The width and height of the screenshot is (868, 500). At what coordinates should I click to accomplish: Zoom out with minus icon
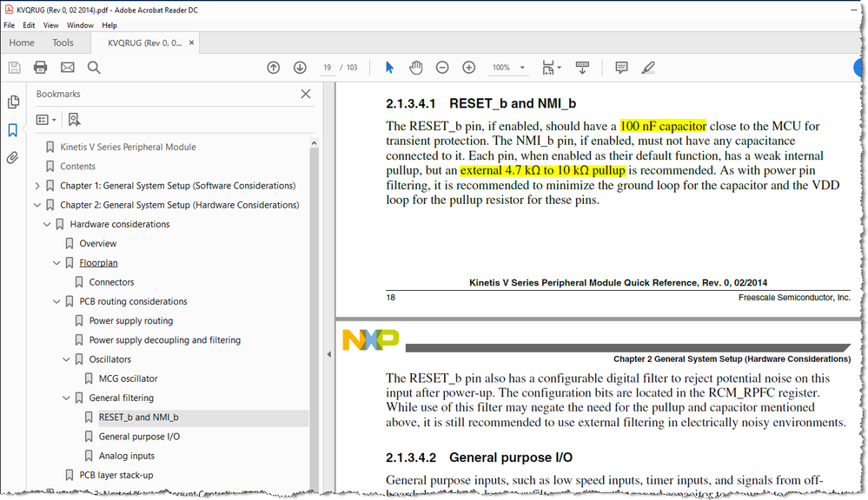(x=442, y=68)
